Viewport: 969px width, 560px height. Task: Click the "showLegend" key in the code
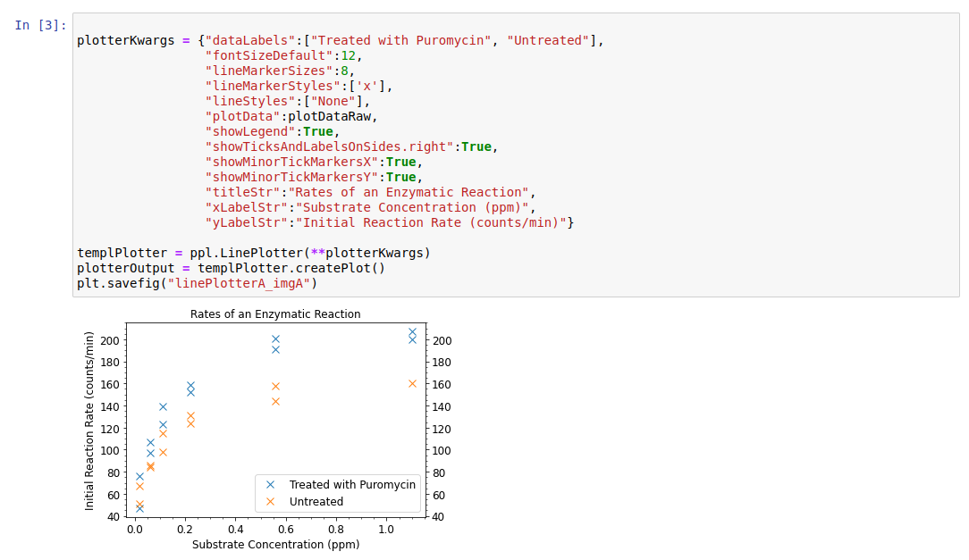click(x=250, y=131)
